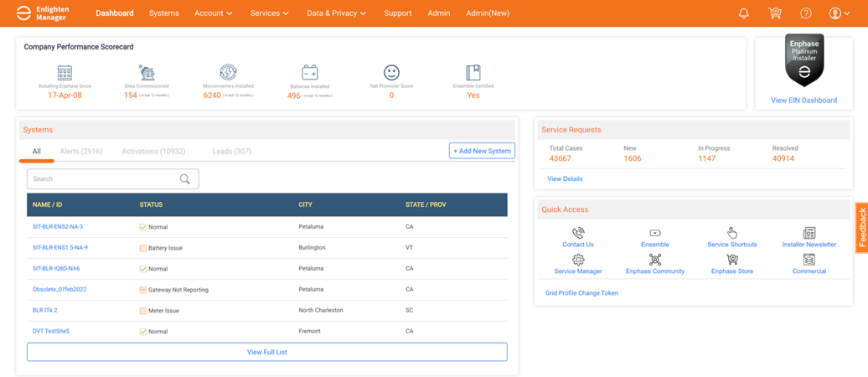Open View Details under Service Requests

pyautogui.click(x=565, y=178)
